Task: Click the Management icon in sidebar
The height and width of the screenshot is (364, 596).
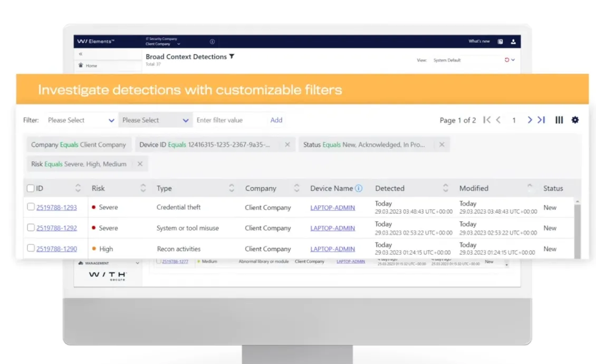Action: coord(81,263)
